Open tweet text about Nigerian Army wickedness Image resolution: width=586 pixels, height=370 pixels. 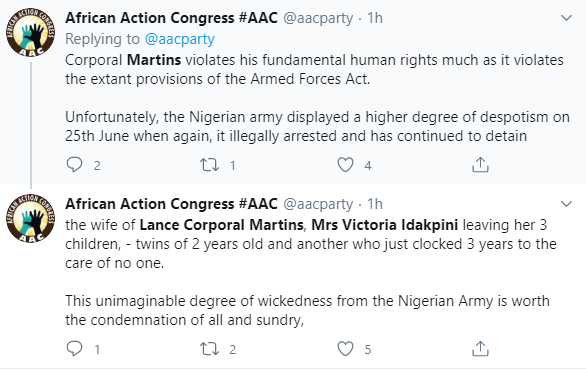pos(307,310)
